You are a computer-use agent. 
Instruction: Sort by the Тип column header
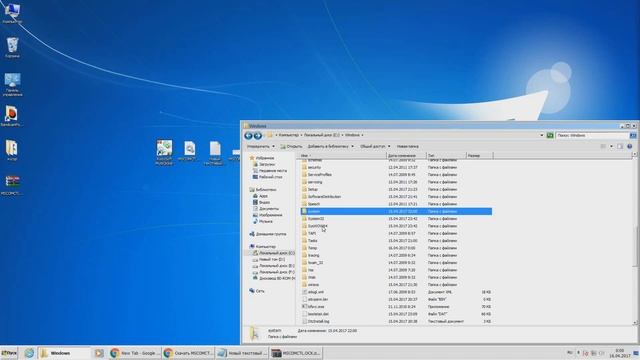click(x=446, y=156)
